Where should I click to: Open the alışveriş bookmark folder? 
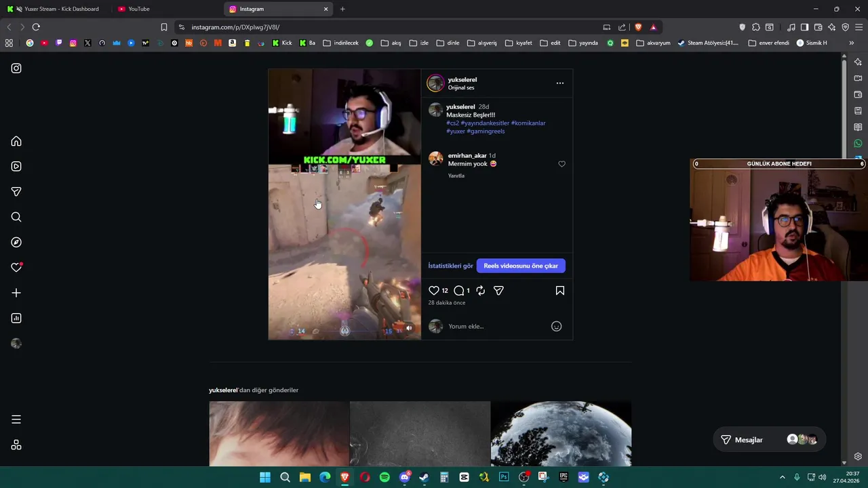[482, 43]
